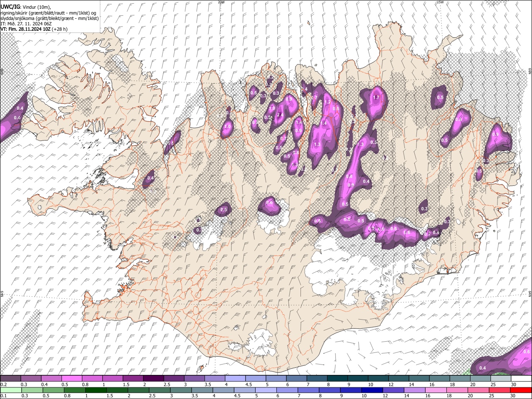Click the '0.2' label under the upper legend row

point(3,385)
